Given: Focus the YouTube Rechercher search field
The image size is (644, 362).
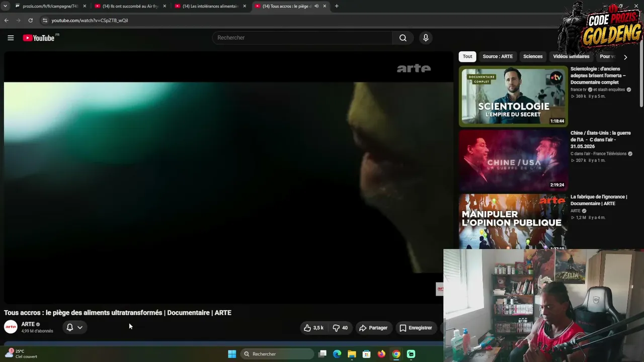Looking at the screenshot, I should [303, 38].
